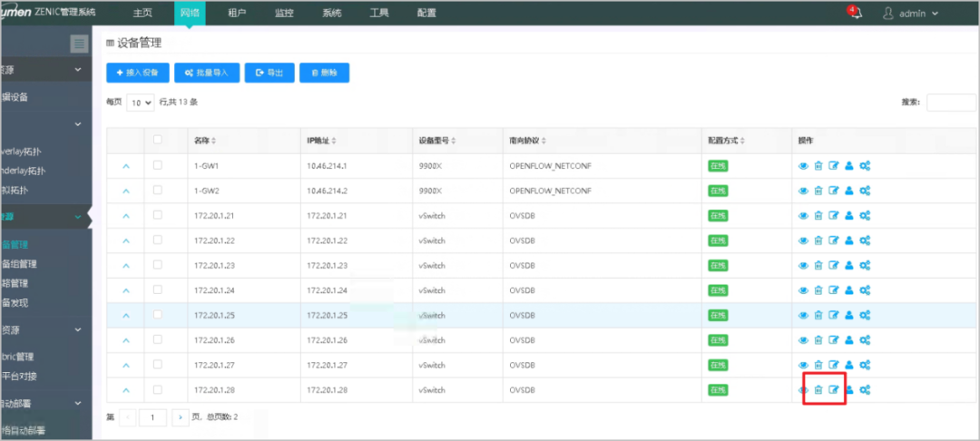Delete trash icon for 1-GW1 row

(818, 165)
